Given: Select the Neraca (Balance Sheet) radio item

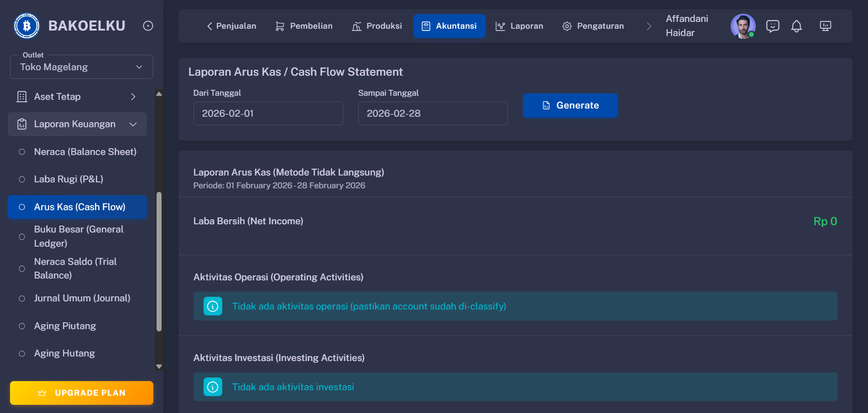Looking at the screenshot, I should (x=85, y=152).
